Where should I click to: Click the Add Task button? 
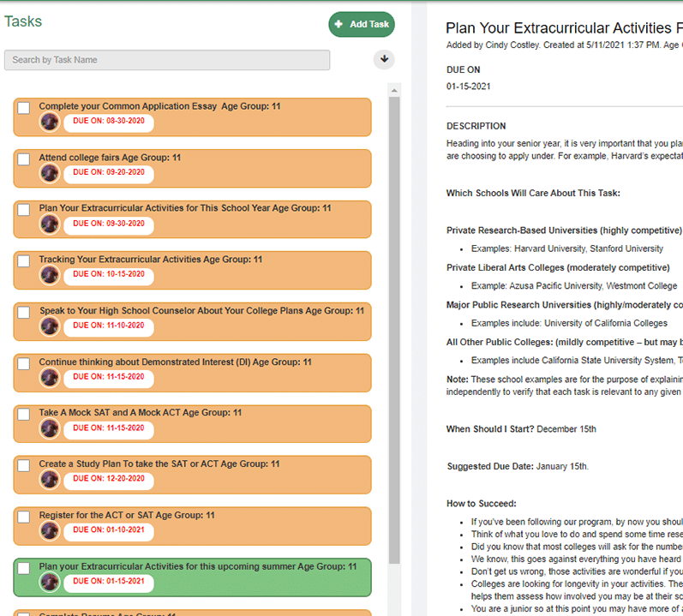362,24
